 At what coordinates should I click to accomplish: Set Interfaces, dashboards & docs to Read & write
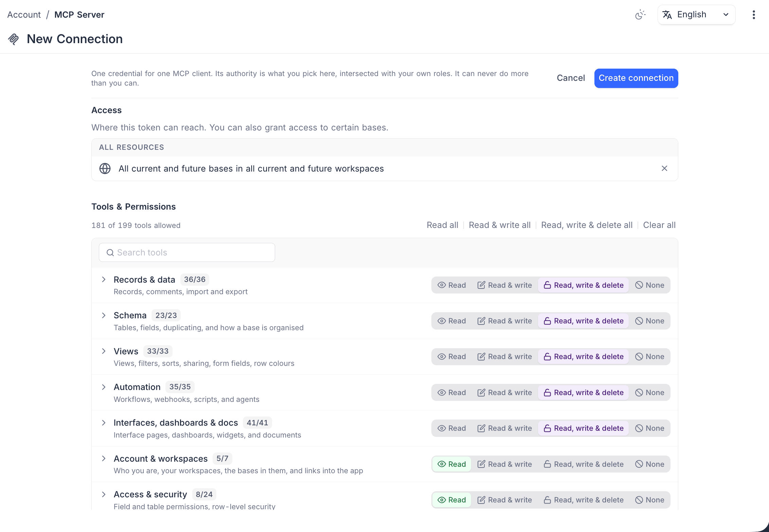tap(505, 428)
